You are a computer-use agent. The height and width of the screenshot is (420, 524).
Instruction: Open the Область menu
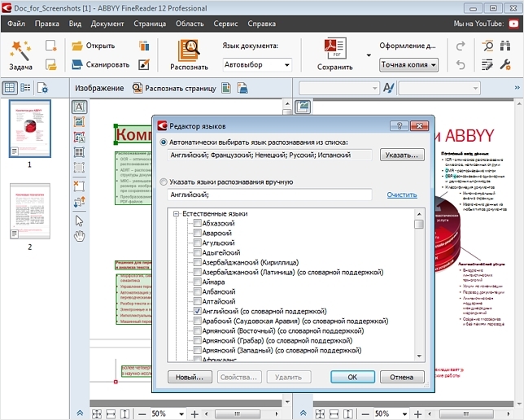coord(190,24)
